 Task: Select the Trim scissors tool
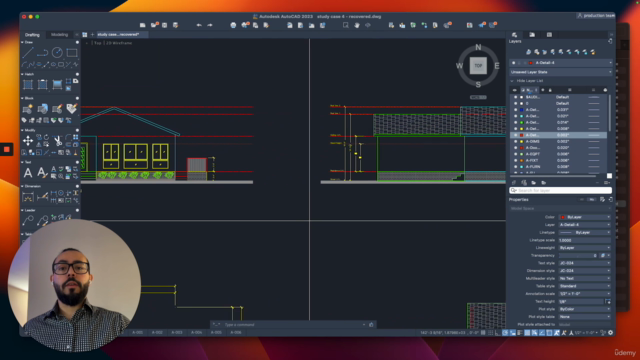click(58, 141)
